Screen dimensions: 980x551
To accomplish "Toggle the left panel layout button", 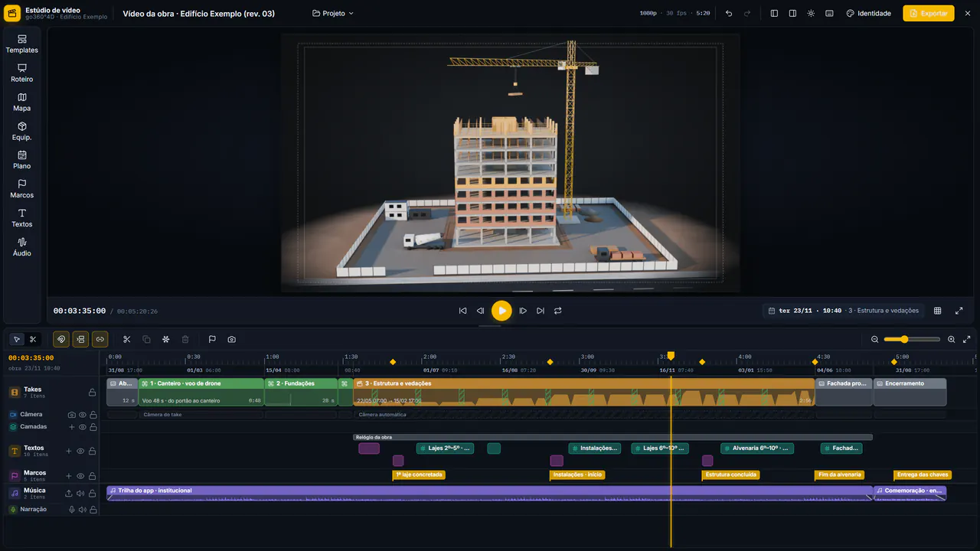I will 774,13.
